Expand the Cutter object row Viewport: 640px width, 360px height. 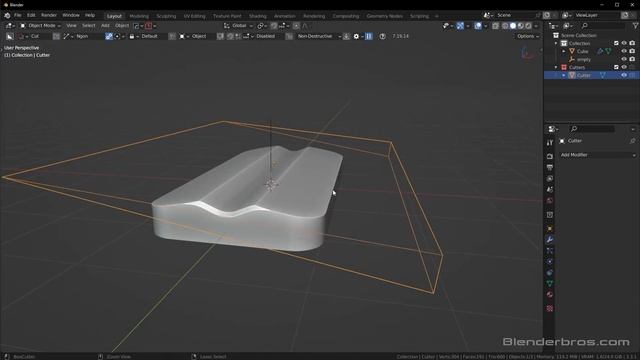pyautogui.click(x=564, y=76)
